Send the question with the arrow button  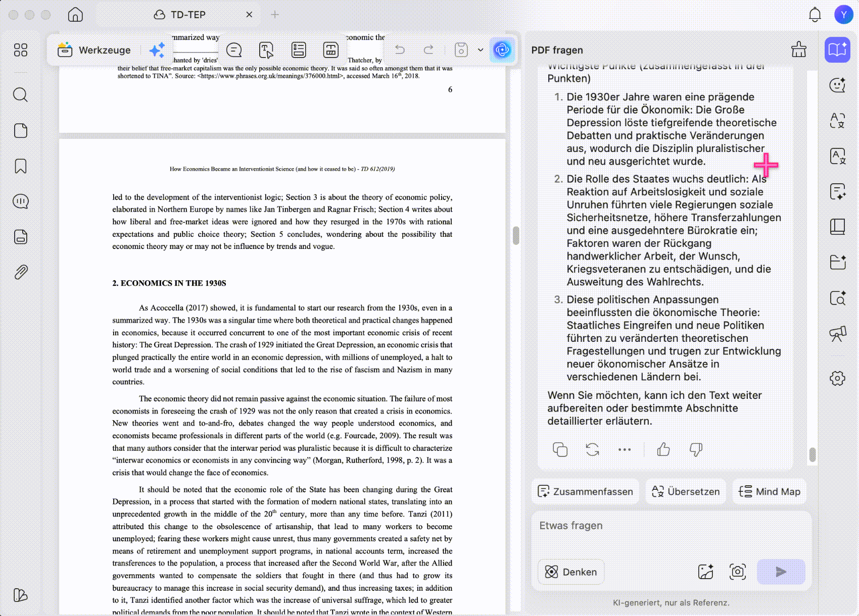[781, 572]
